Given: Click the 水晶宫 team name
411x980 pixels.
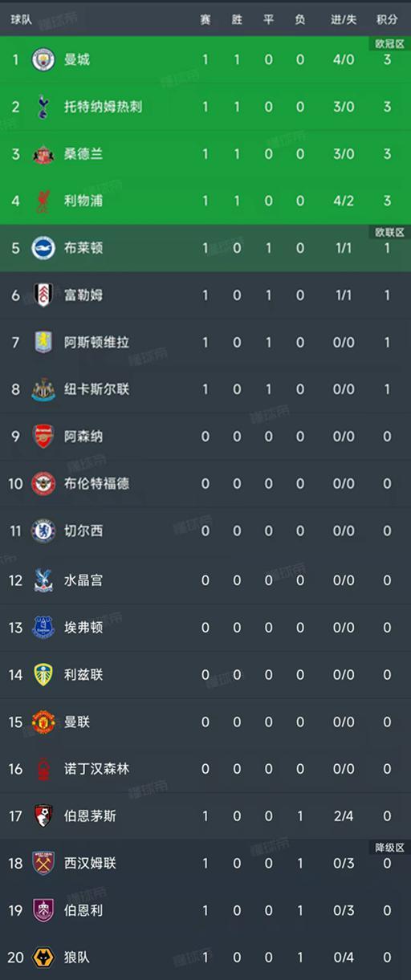Looking at the screenshot, I should point(83,579).
